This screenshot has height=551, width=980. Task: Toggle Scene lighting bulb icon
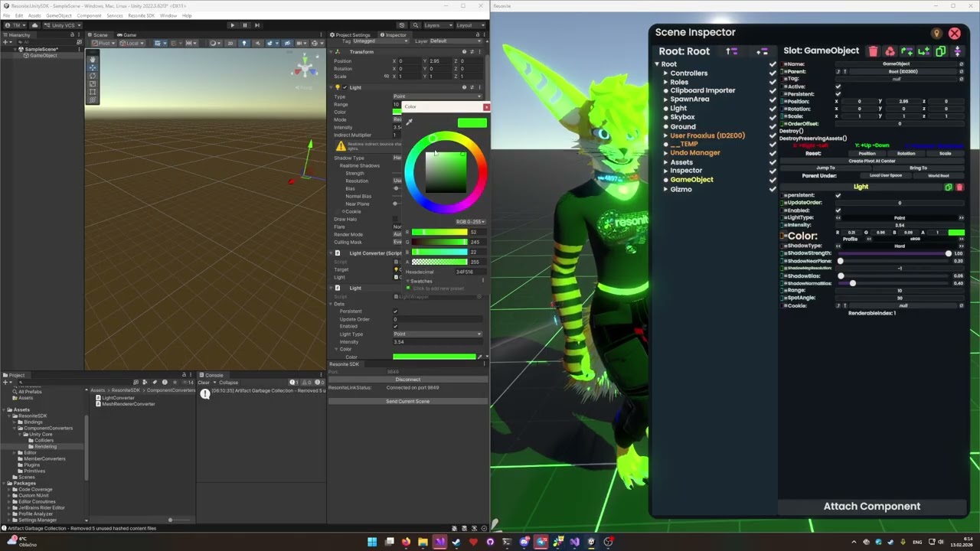(x=243, y=43)
